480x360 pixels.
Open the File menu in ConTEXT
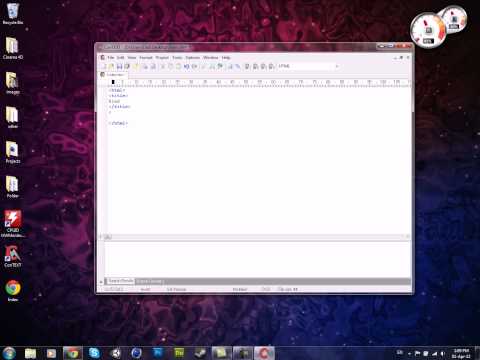pyautogui.click(x=111, y=58)
